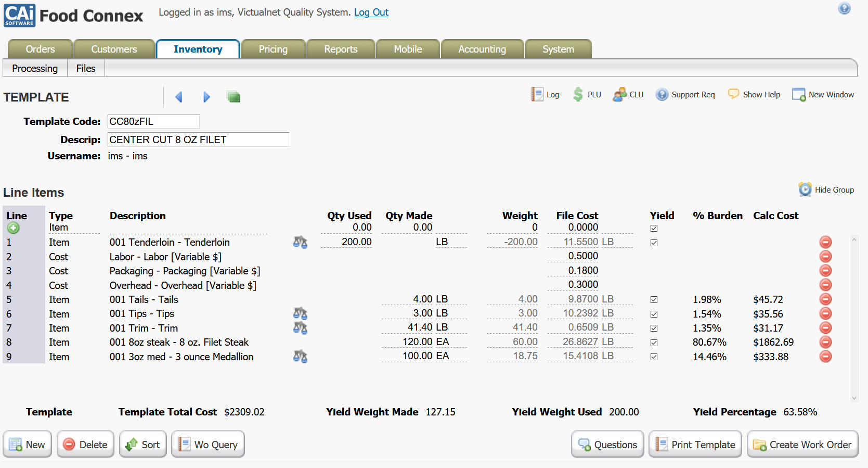Click the green template list icon

[234, 97]
